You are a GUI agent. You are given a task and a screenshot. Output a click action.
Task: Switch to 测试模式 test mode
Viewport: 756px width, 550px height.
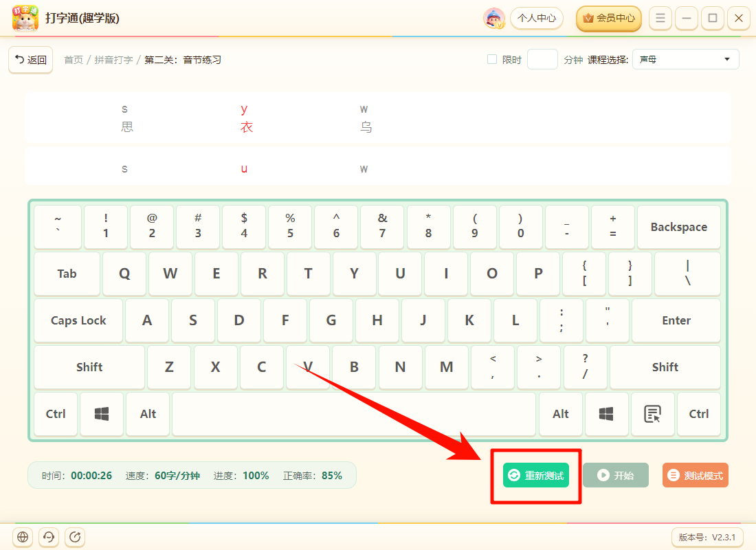coord(696,476)
